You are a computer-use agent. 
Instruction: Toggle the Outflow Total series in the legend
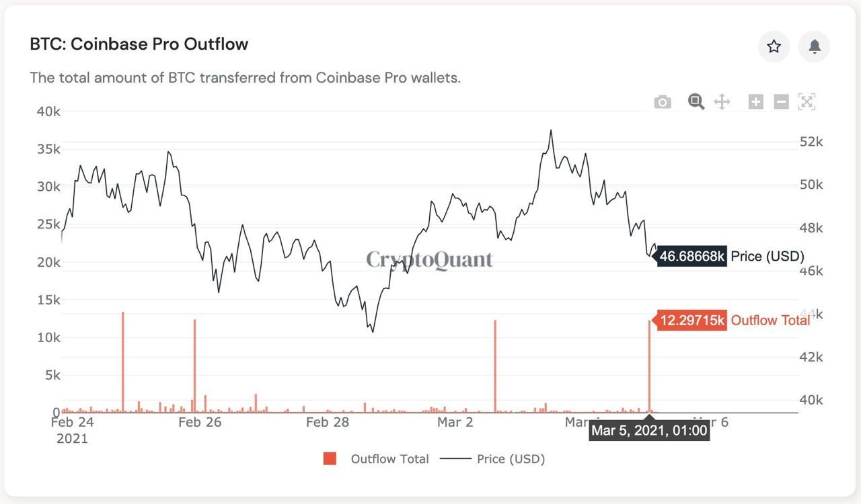click(x=389, y=459)
